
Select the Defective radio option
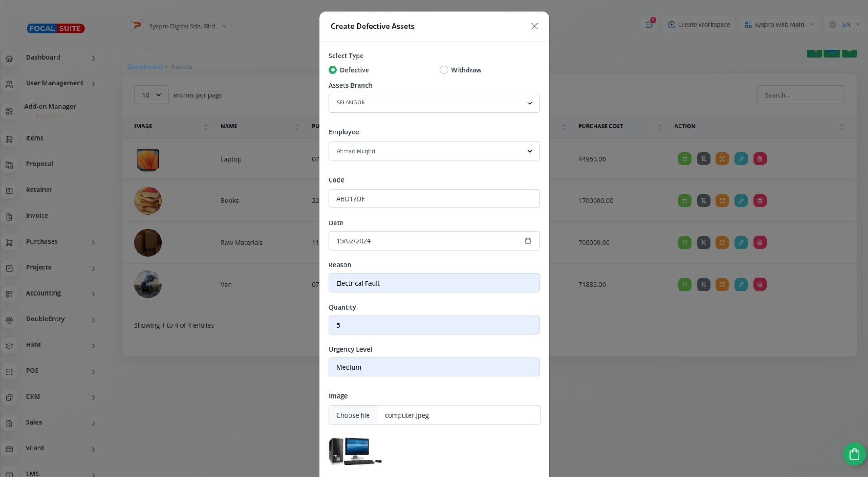coord(333,70)
